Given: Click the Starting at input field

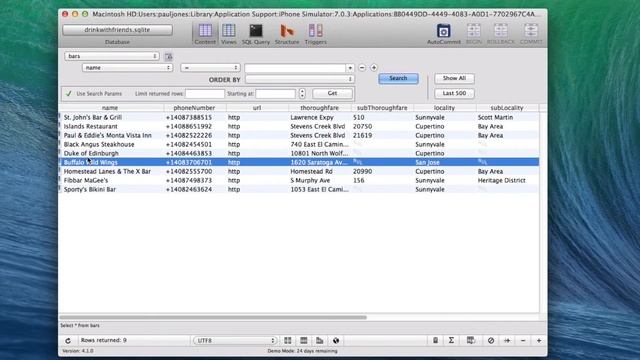Looking at the screenshot, I should click(x=276, y=93).
